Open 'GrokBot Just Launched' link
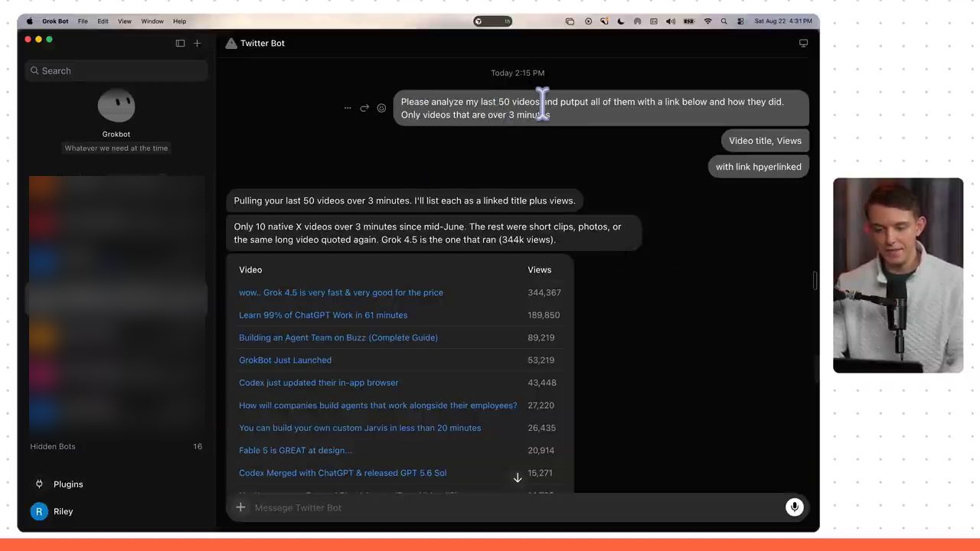980x551 pixels. pyautogui.click(x=285, y=360)
